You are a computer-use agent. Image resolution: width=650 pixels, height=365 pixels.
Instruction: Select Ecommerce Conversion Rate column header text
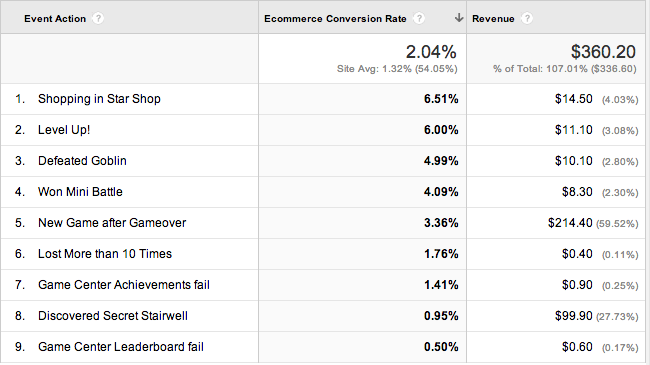[x=335, y=19]
